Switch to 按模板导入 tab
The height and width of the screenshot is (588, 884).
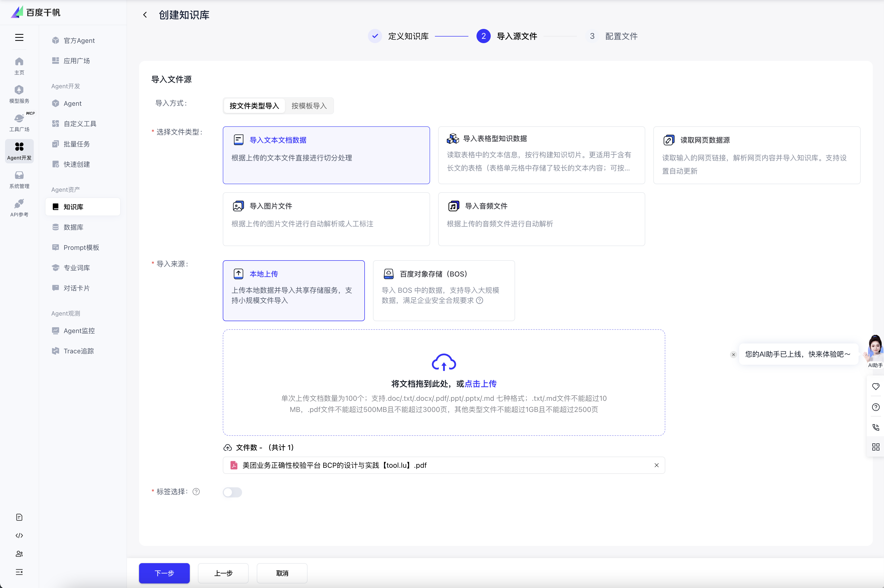[309, 106]
